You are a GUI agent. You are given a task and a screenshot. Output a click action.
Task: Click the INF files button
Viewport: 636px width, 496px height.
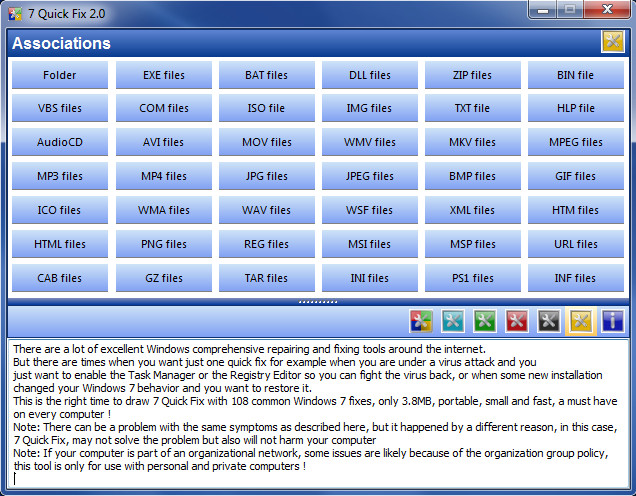pos(576,279)
